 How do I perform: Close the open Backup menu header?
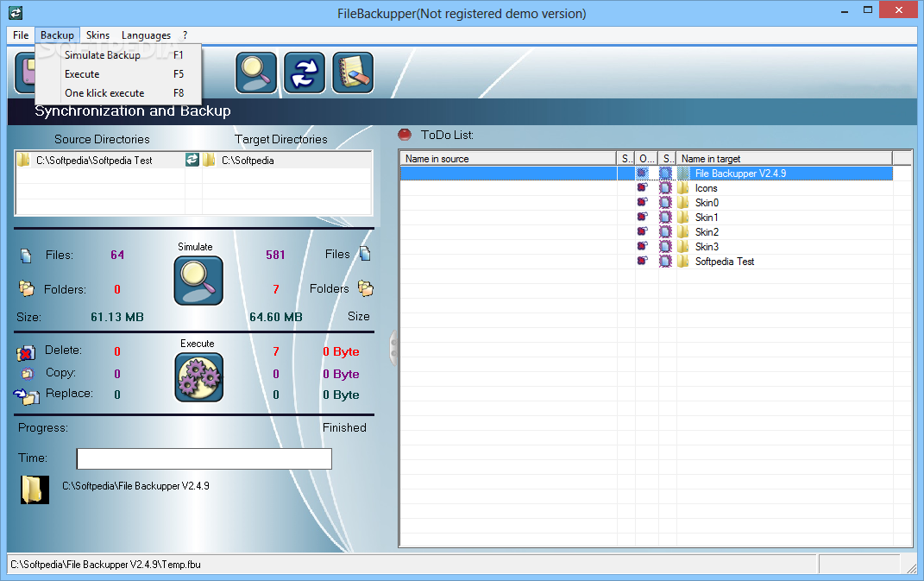click(x=57, y=35)
